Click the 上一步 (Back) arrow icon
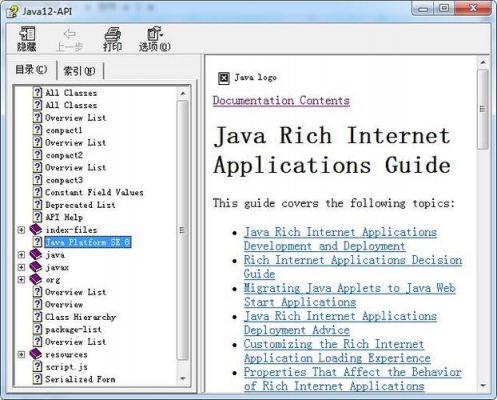Screen dimensions: 497x400 point(70,34)
